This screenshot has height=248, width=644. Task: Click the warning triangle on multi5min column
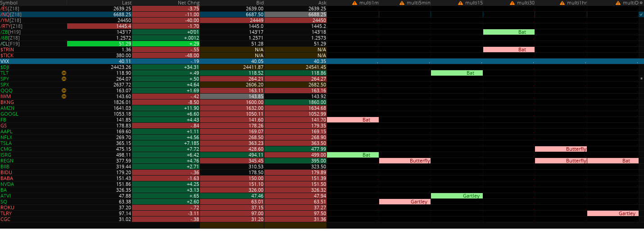[401, 3]
